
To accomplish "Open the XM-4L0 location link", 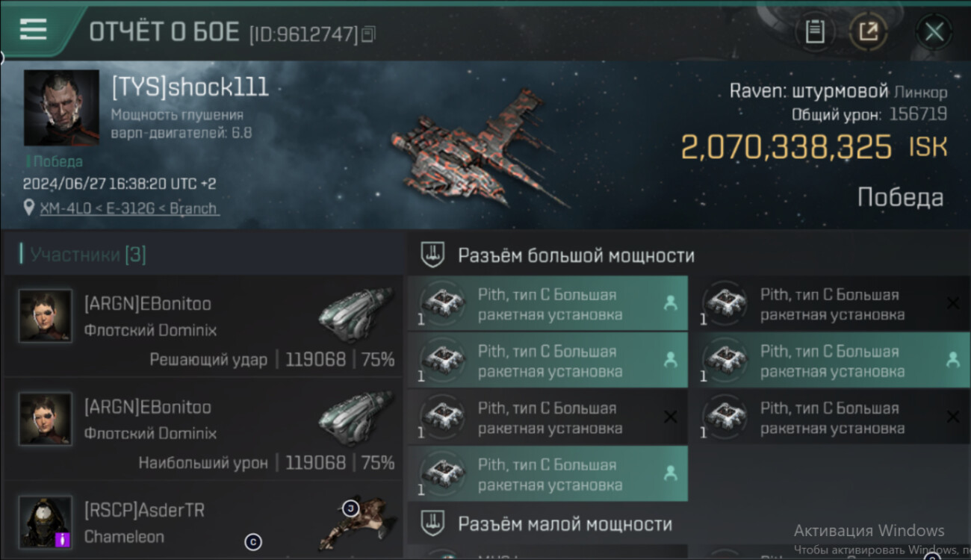I will [130, 208].
